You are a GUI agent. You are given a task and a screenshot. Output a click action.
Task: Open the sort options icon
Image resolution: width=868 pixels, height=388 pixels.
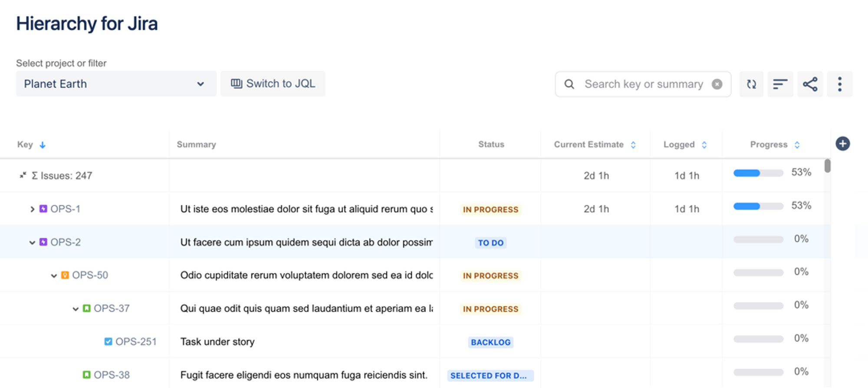[780, 84]
